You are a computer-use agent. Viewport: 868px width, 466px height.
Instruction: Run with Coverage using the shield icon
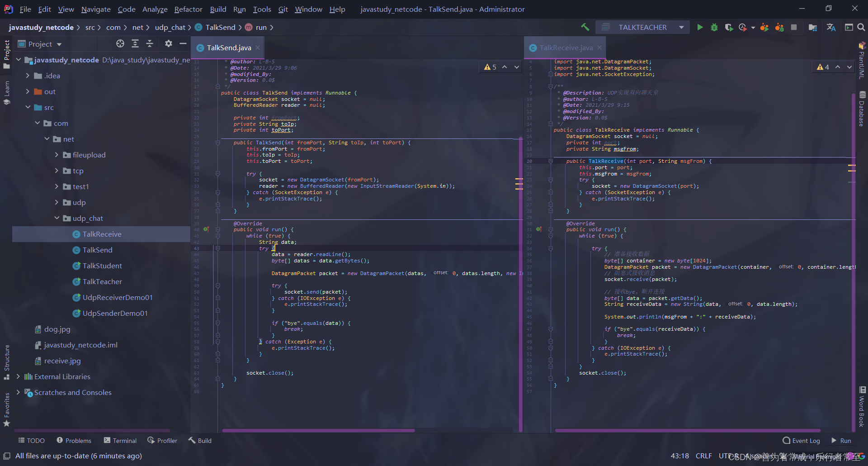[729, 28]
